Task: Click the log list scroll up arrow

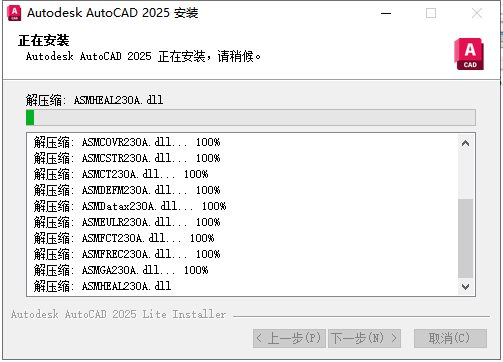Action: coord(466,144)
